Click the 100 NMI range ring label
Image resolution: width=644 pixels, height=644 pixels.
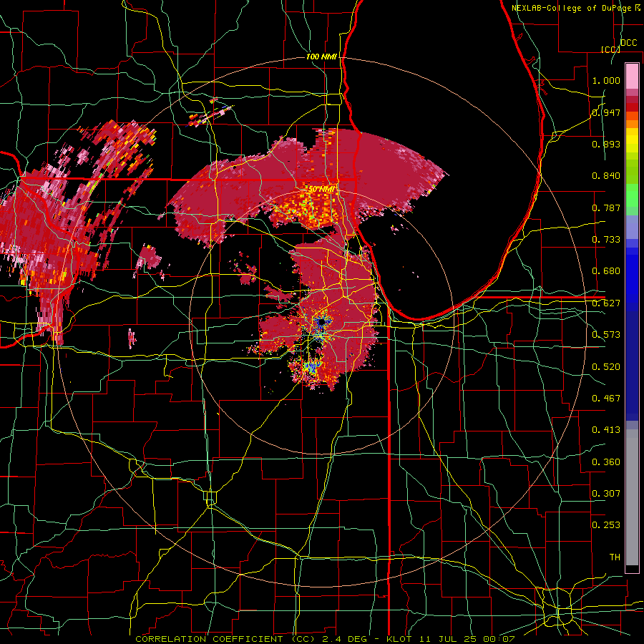(x=321, y=57)
